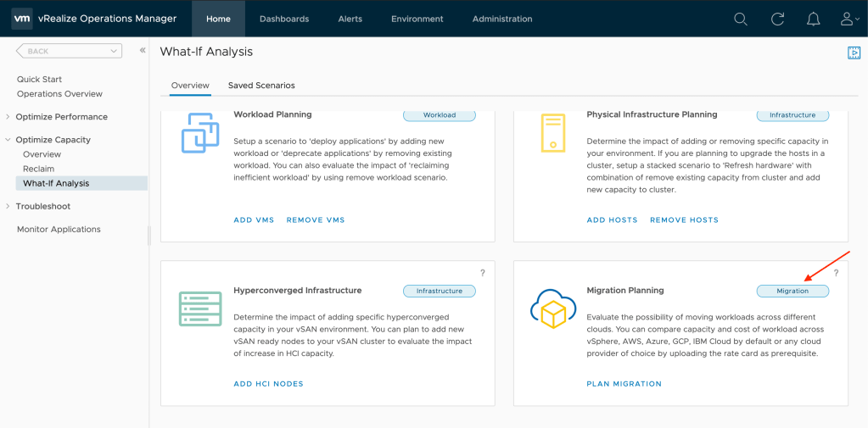Viewport: 868px width, 428px height.
Task: Click the refresh icon in header
Action: point(777,19)
